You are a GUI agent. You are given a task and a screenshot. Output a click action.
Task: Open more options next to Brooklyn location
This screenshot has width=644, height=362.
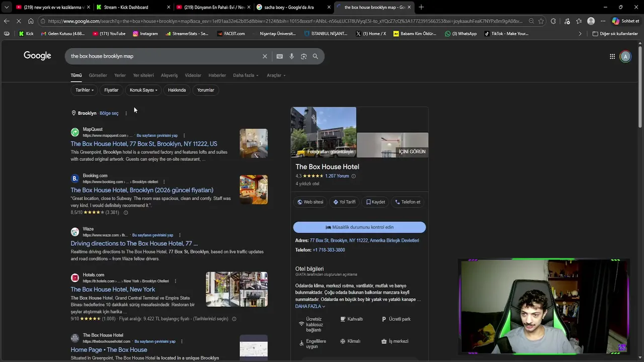click(x=126, y=113)
